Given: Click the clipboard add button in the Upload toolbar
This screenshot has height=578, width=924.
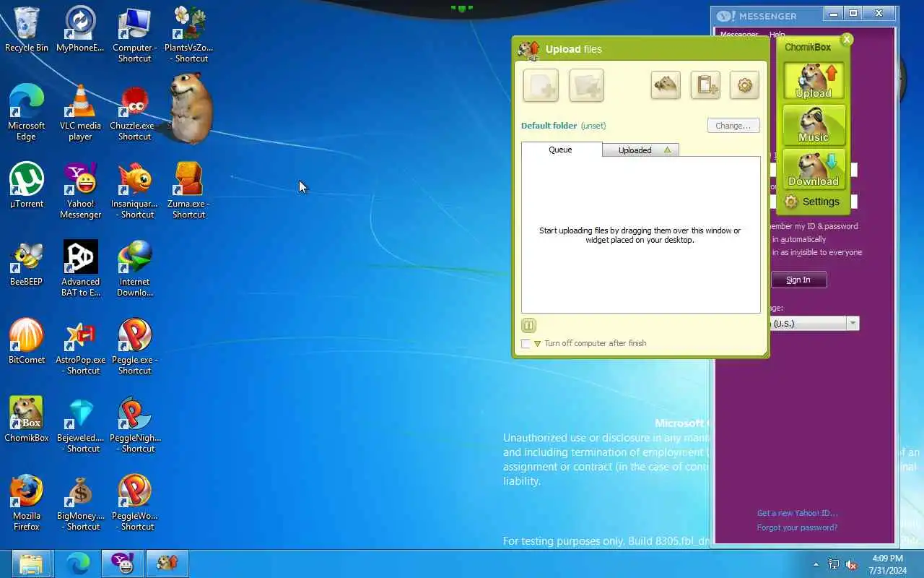Looking at the screenshot, I should tap(705, 85).
